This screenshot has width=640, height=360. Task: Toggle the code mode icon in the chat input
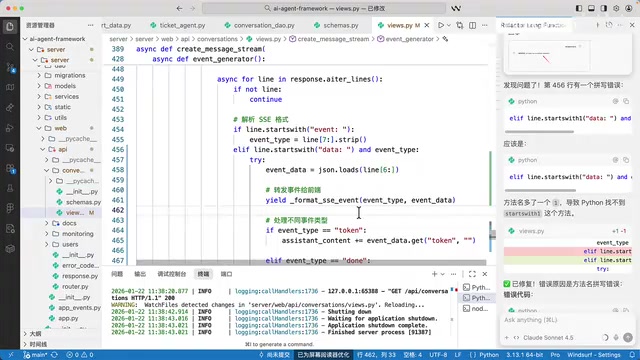516,338
